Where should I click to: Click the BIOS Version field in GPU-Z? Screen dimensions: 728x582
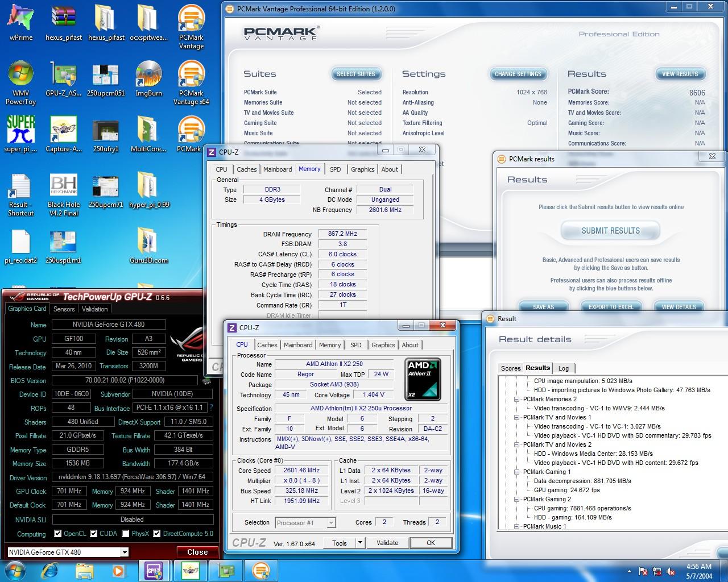point(125,380)
